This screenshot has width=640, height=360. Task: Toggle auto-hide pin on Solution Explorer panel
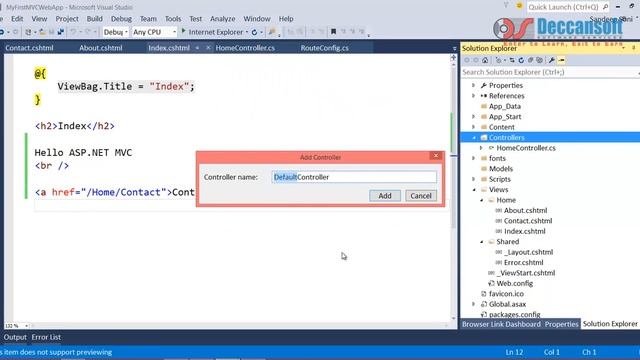633,48
